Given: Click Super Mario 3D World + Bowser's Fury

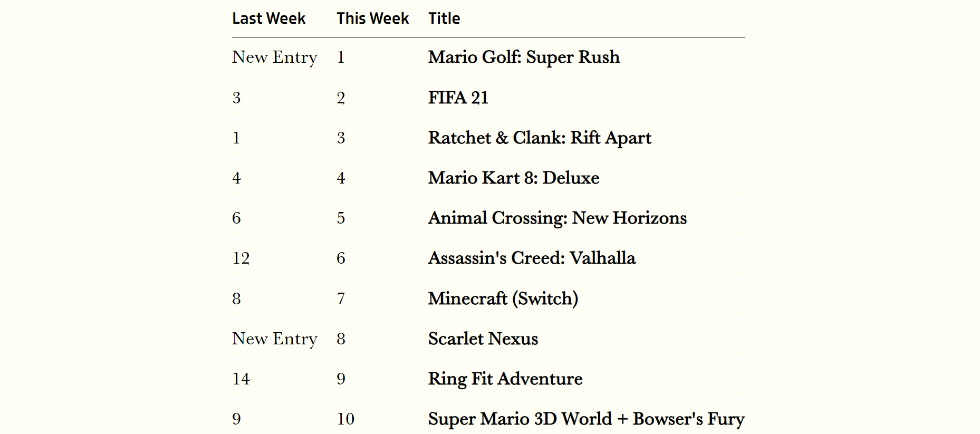Looking at the screenshot, I should coord(587,419).
